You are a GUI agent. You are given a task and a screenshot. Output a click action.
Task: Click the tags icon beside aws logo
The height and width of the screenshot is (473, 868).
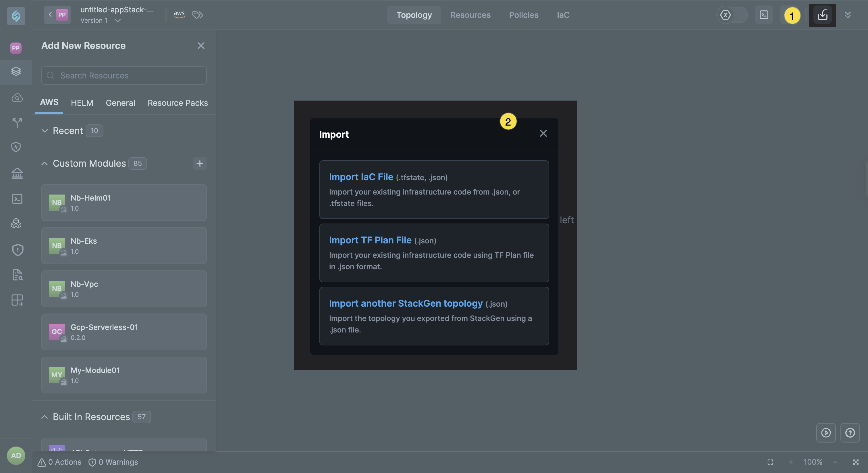point(197,15)
